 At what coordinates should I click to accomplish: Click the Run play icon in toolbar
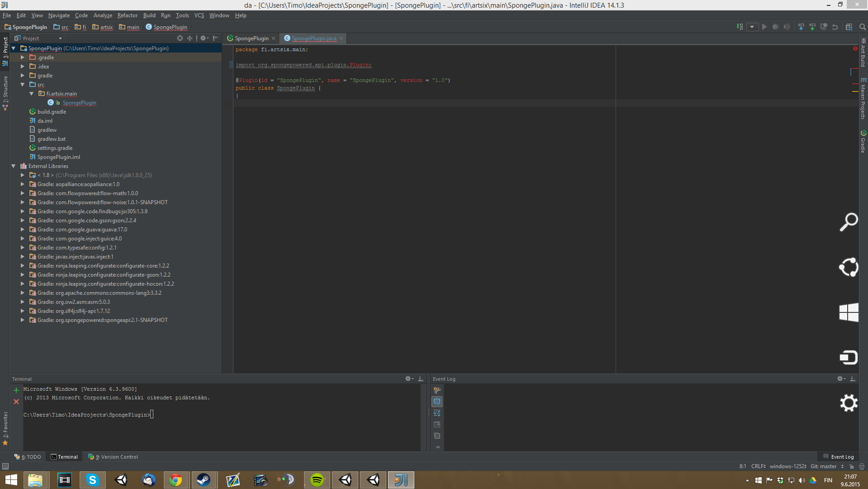click(x=764, y=27)
